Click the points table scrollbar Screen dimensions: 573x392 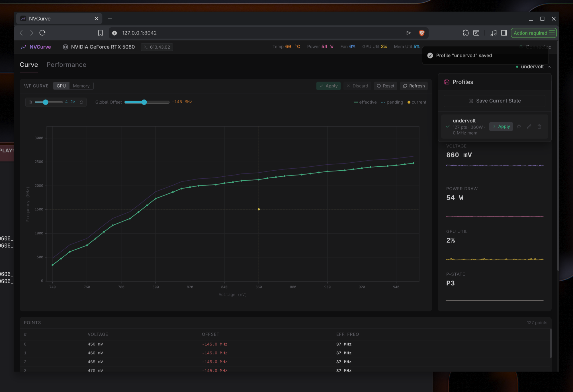click(551, 343)
